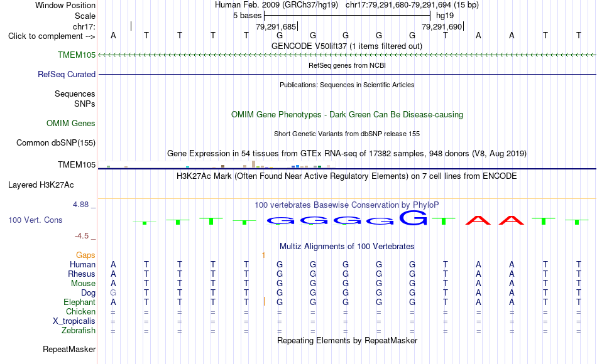Click the SNPs publications track label

click(85, 104)
